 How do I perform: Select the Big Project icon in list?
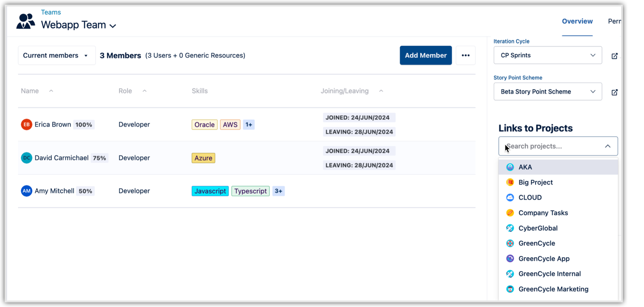(510, 182)
